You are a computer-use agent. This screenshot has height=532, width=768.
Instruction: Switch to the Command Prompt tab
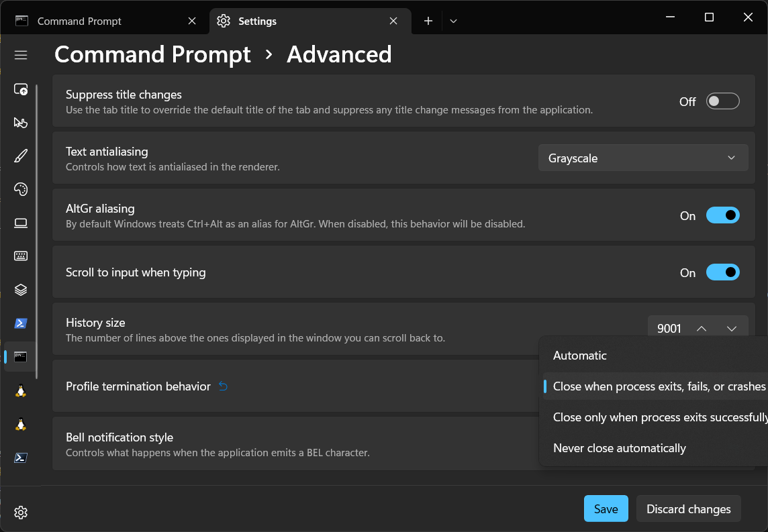point(79,21)
